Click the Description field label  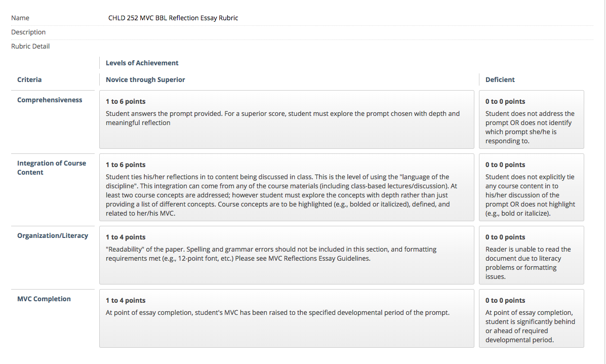tap(28, 32)
